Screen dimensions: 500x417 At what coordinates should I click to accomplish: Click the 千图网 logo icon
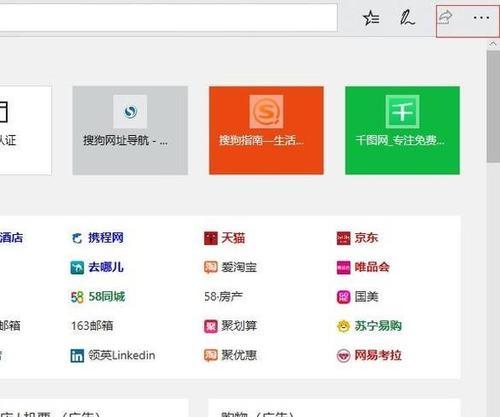(402, 111)
